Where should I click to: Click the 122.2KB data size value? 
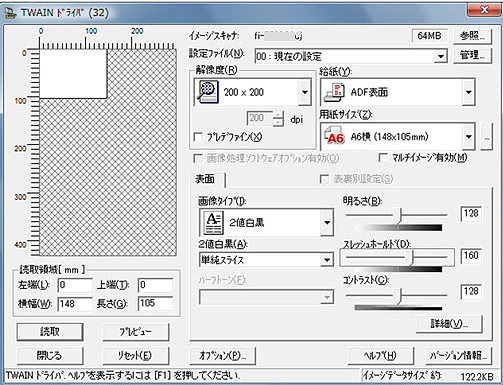pos(477,377)
